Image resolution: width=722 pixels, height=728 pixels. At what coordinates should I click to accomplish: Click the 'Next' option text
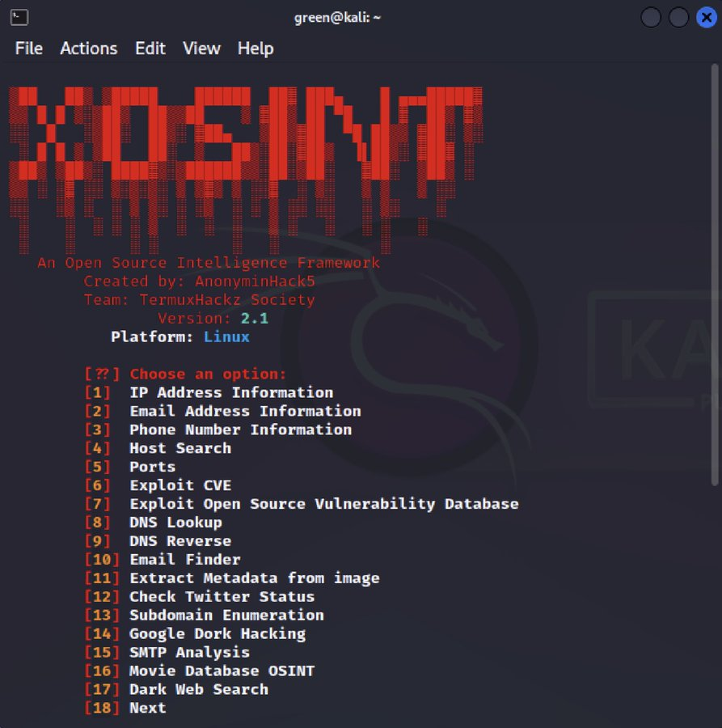coord(148,708)
